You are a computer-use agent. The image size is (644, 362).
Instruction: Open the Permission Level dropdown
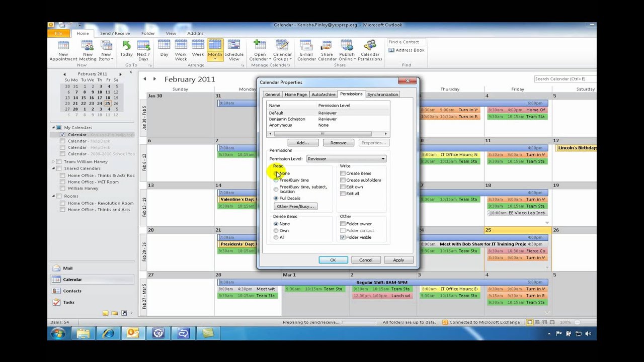[346, 159]
